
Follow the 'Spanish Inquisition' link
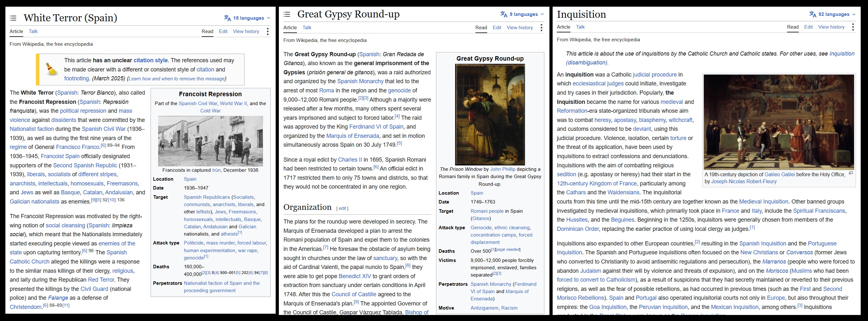[763, 244]
